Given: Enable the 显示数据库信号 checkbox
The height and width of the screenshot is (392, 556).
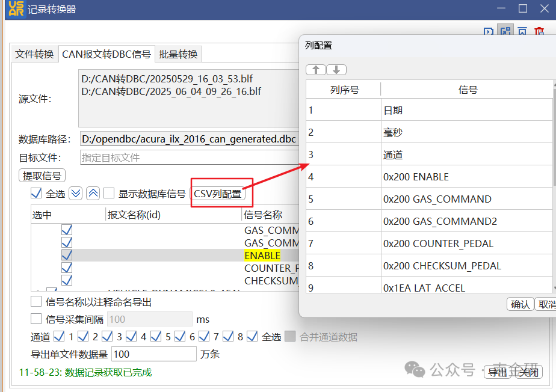Looking at the screenshot, I should pyautogui.click(x=109, y=193).
